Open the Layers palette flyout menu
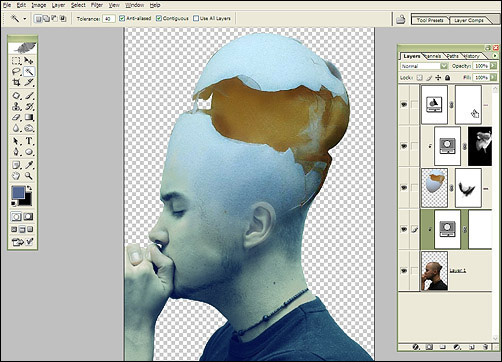The width and height of the screenshot is (502, 362). [x=495, y=56]
